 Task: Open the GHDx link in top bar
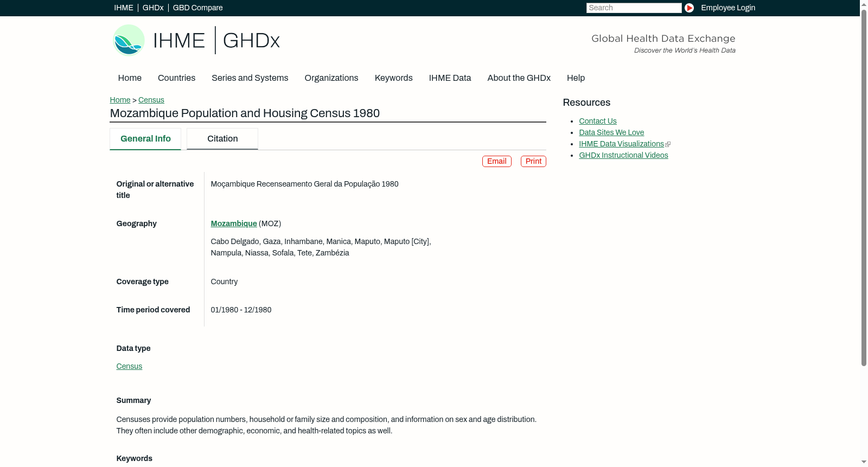coord(153,8)
